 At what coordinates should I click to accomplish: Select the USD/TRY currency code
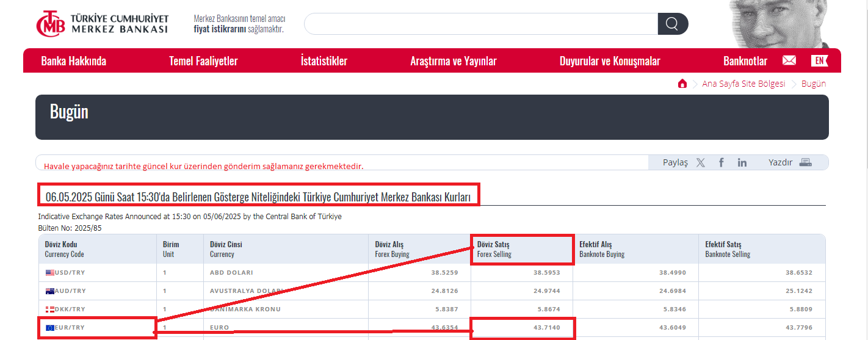[70, 272]
